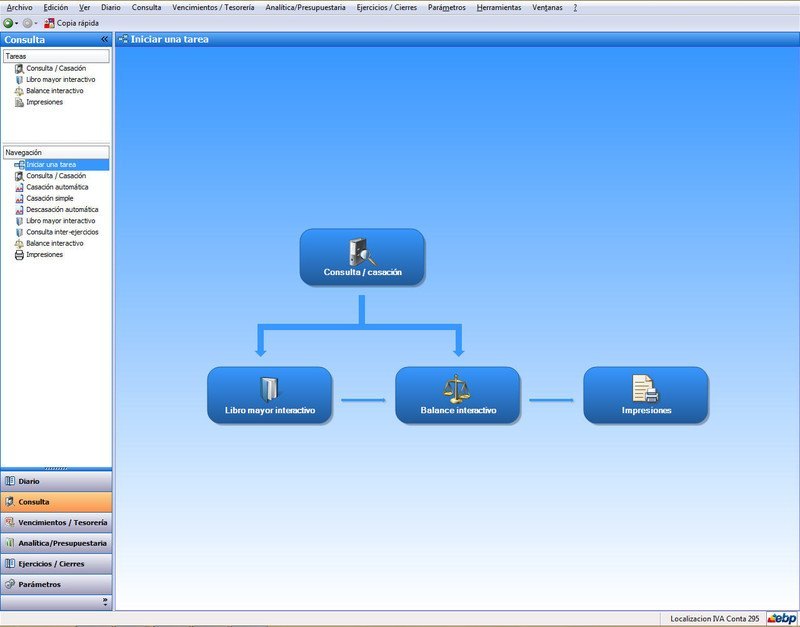Image resolution: width=800 pixels, height=627 pixels.
Task: Open the Herramientas menu
Action: (x=499, y=7)
